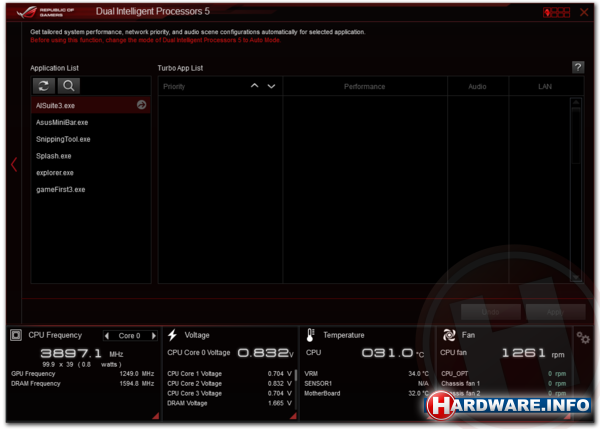Click the GPU Frequency row

[83, 374]
